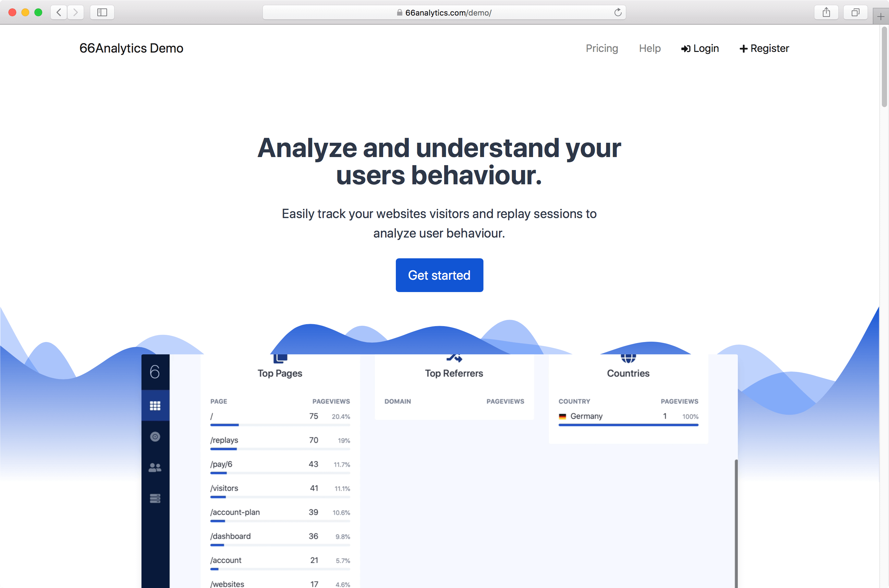Screen dimensions: 889x588
Task: Select the session replays icon in sidebar
Action: 155,436
